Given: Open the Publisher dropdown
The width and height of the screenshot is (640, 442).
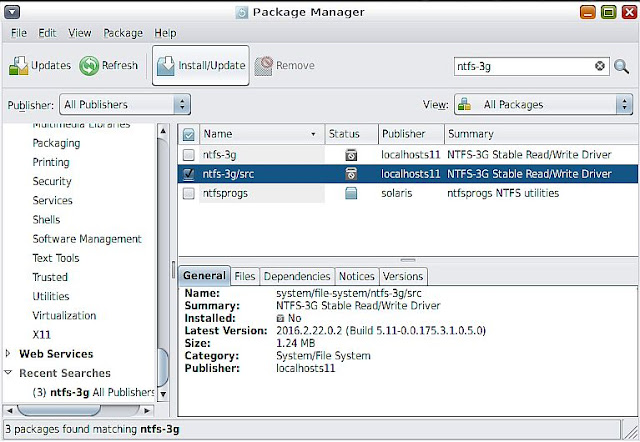Looking at the screenshot, I should point(125,104).
